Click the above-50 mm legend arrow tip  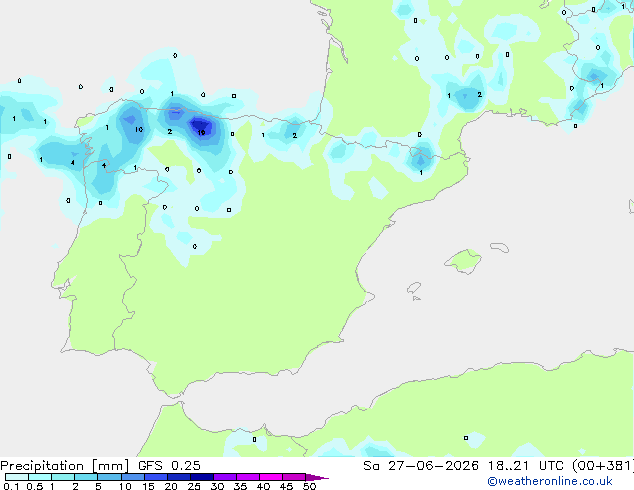tap(317, 477)
